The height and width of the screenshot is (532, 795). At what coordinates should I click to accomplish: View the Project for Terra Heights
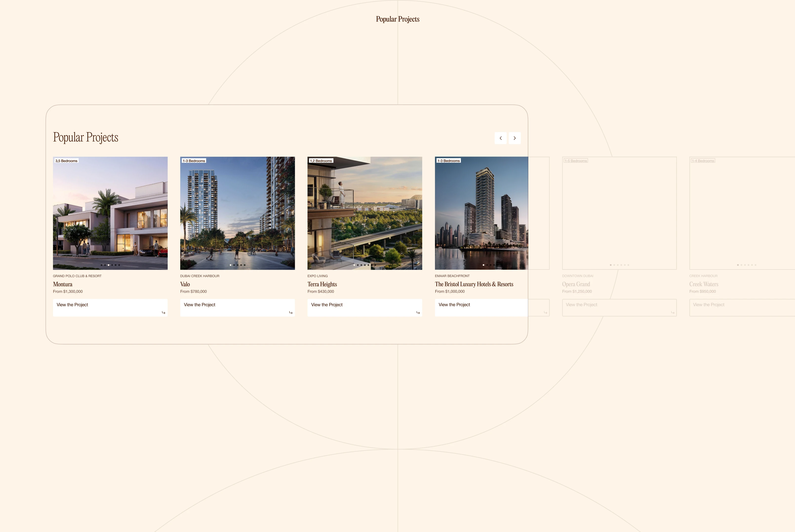365,308
